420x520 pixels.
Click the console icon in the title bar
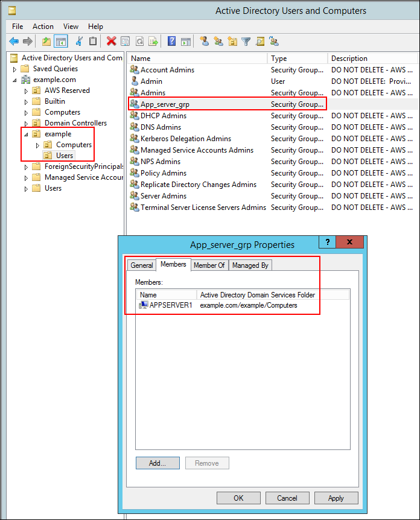pos(12,11)
